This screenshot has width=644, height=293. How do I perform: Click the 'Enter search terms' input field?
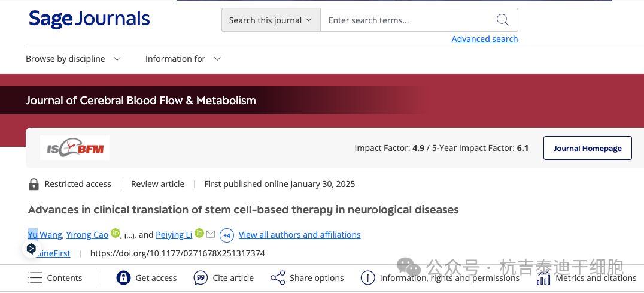point(407,20)
